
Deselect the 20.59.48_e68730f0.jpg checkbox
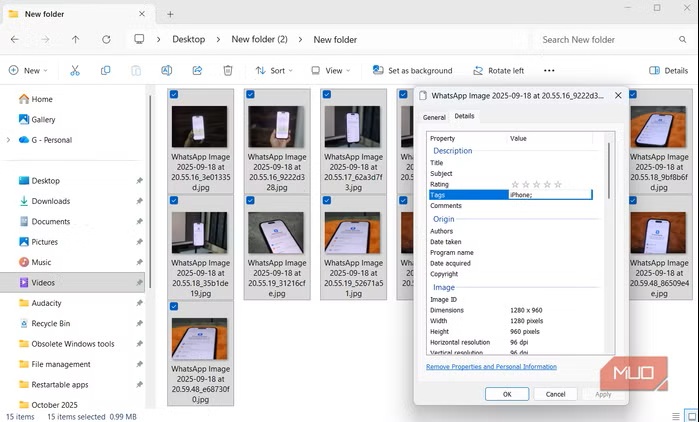tap(176, 307)
